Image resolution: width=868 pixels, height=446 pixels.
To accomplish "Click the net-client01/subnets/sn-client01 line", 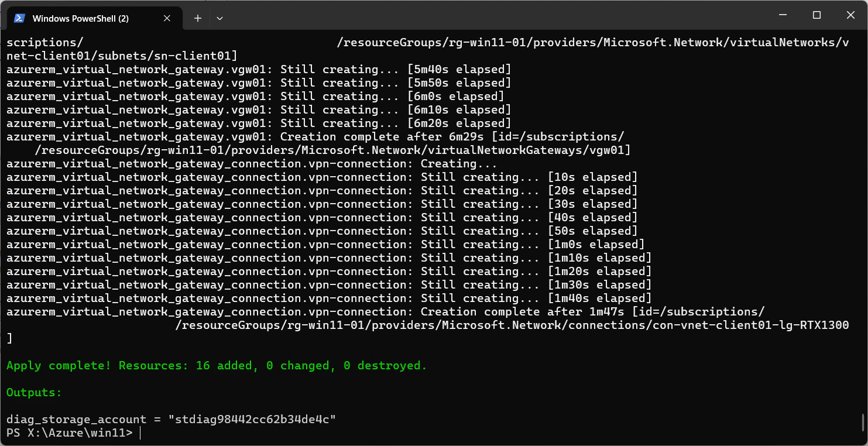I will coord(122,56).
